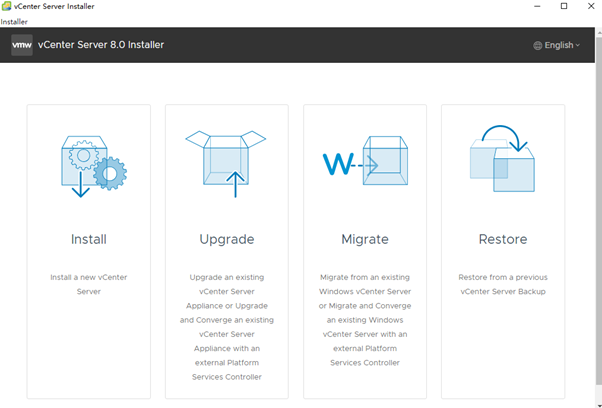The height and width of the screenshot is (408, 602).
Task: Minimize the vCenter Server Installer window
Action: click(537, 6)
